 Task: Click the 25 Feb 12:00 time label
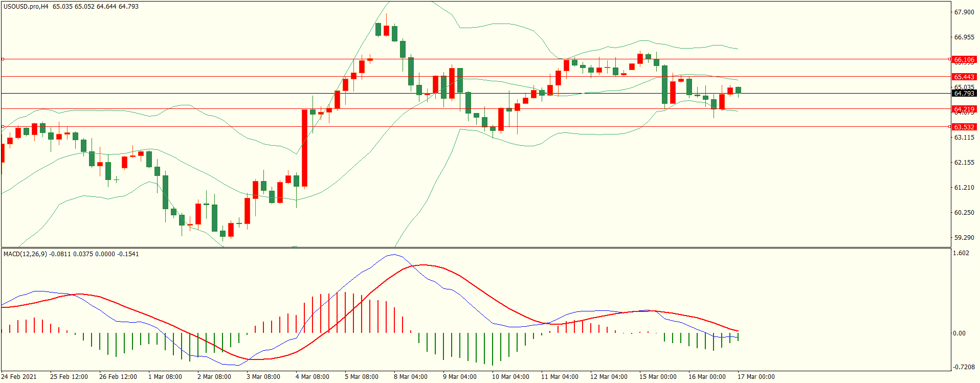click(69, 377)
